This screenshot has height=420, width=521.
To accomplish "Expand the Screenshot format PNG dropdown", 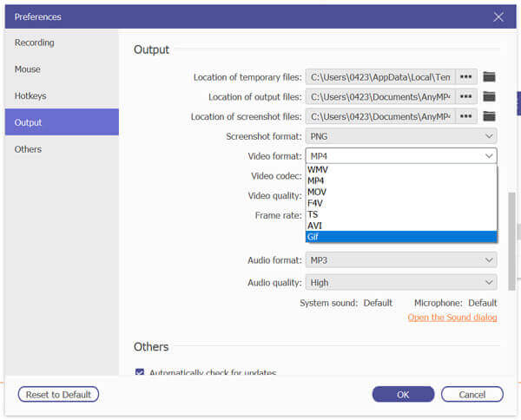I will 401,136.
